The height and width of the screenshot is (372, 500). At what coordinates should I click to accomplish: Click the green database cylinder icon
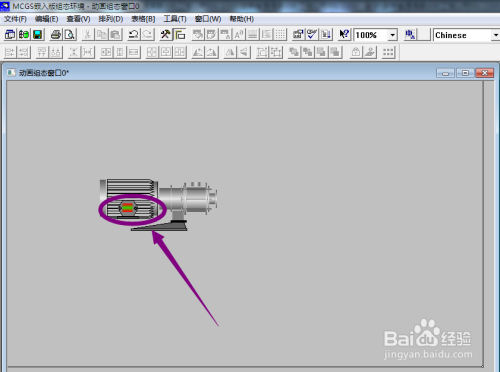pyautogui.click(x=24, y=34)
